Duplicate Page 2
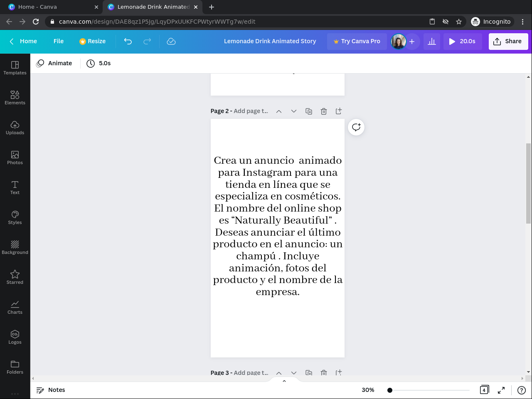Viewport: 532px width, 399px height. 309,111
